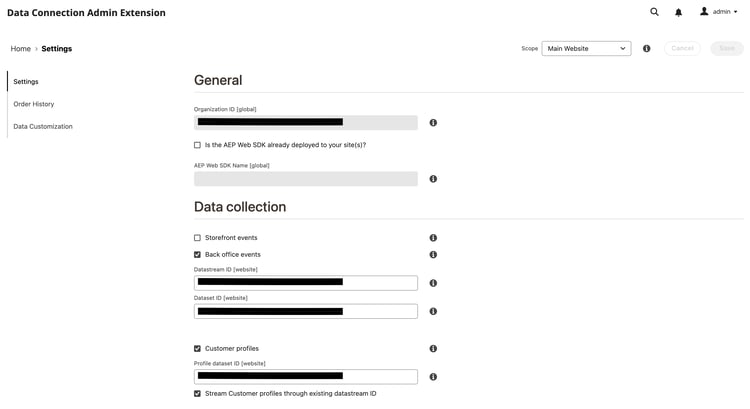Show info for AEP Web SDK Name
Image resolution: width=750 pixels, height=409 pixels.
click(x=433, y=179)
